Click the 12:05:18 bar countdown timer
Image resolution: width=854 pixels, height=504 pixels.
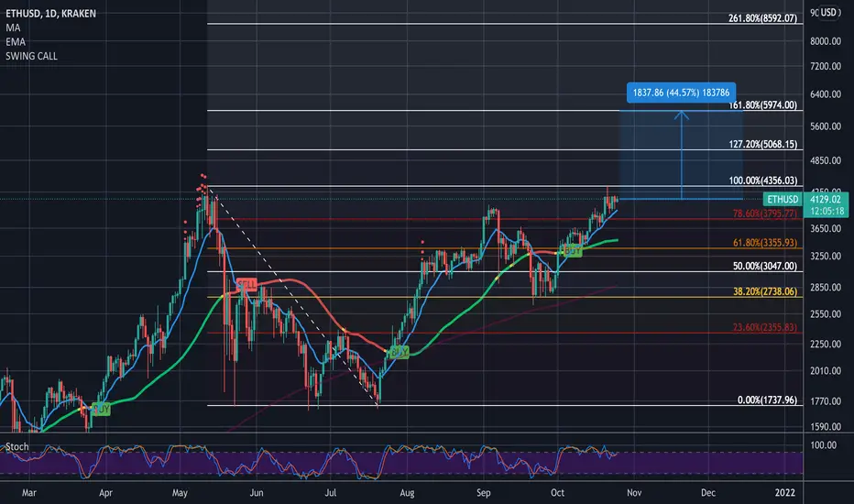[x=827, y=211]
